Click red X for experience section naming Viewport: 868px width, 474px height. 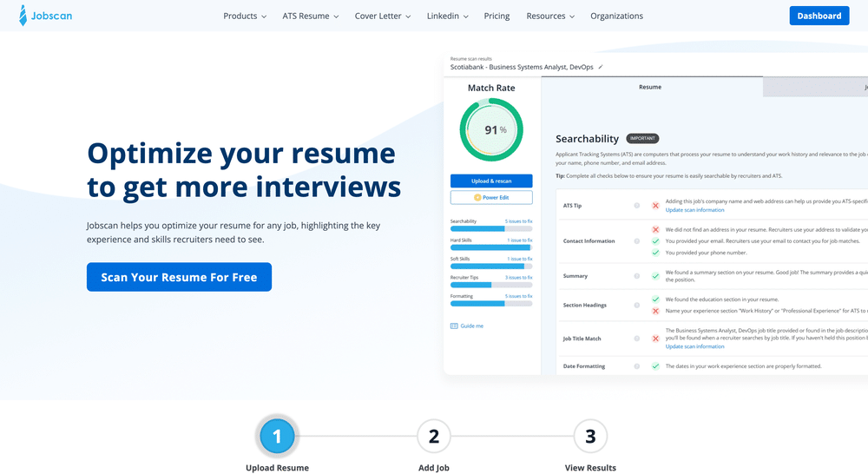coord(655,311)
